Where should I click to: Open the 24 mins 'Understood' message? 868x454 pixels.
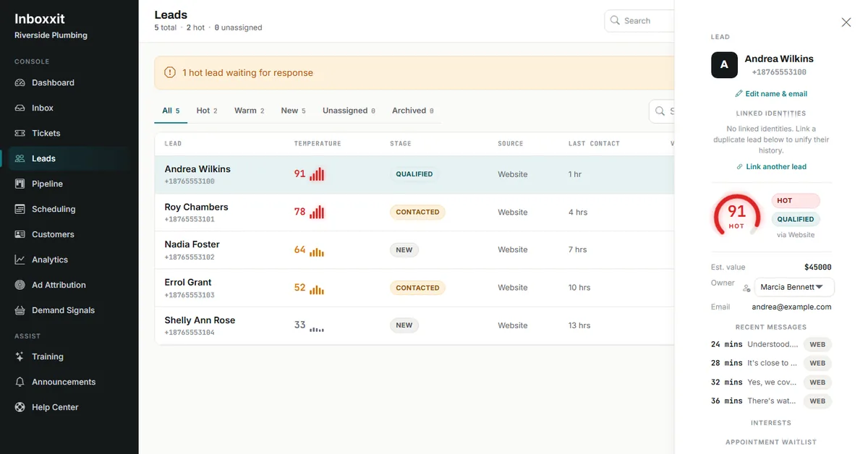click(771, 345)
